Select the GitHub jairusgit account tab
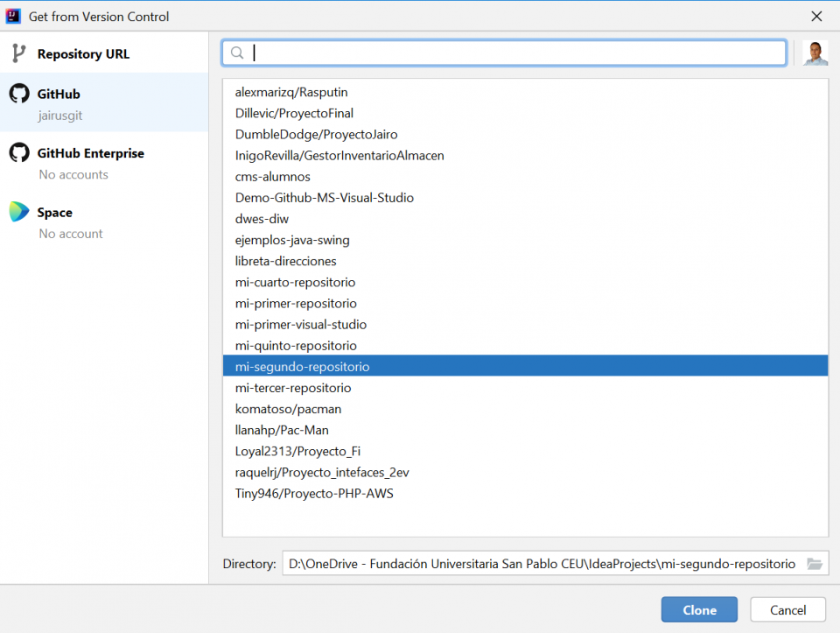840x633 pixels. [104, 103]
